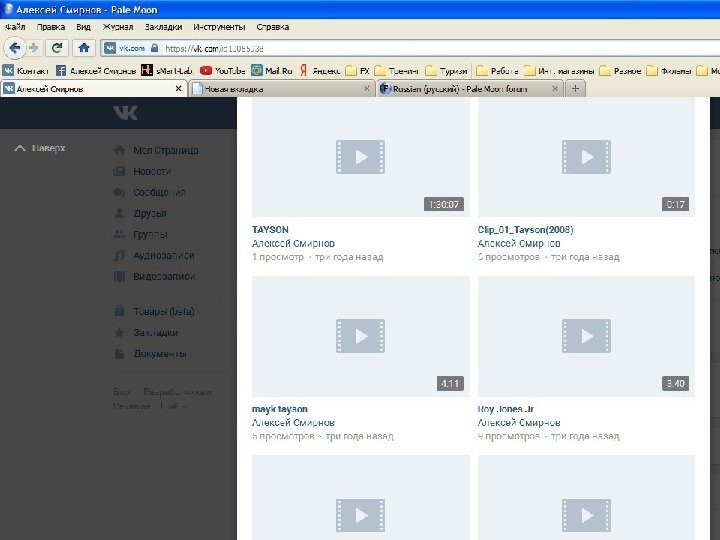Viewport: 720px width, 540px height.
Task: Click the padlock security icon
Action: click(x=154, y=48)
